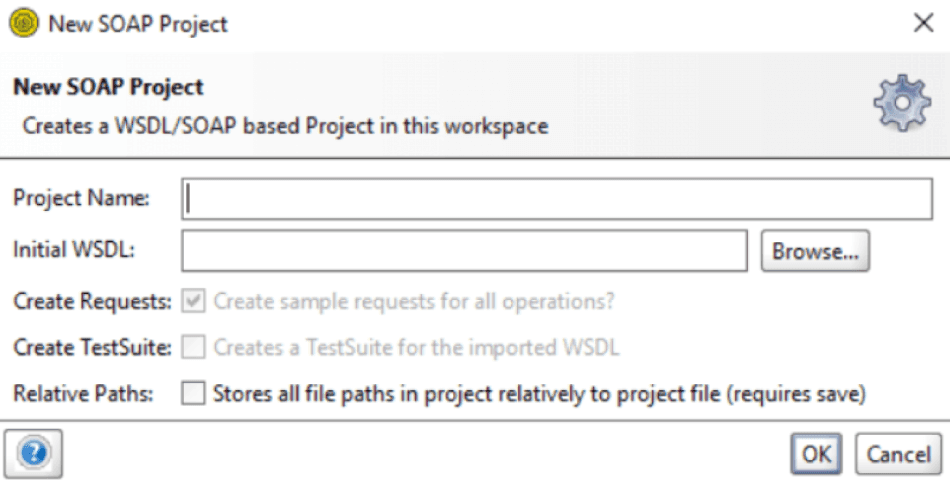Click the window title bar text

pos(138,24)
